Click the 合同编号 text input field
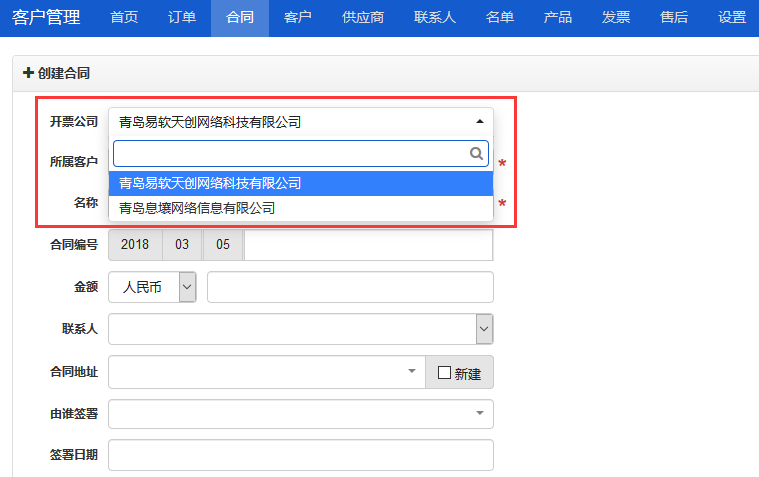Image resolution: width=759 pixels, height=477 pixels. [x=368, y=245]
